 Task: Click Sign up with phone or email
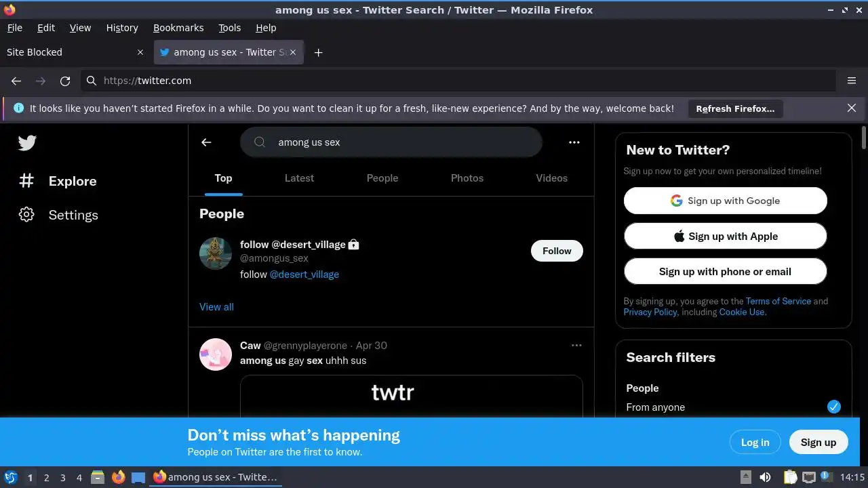pyautogui.click(x=726, y=271)
